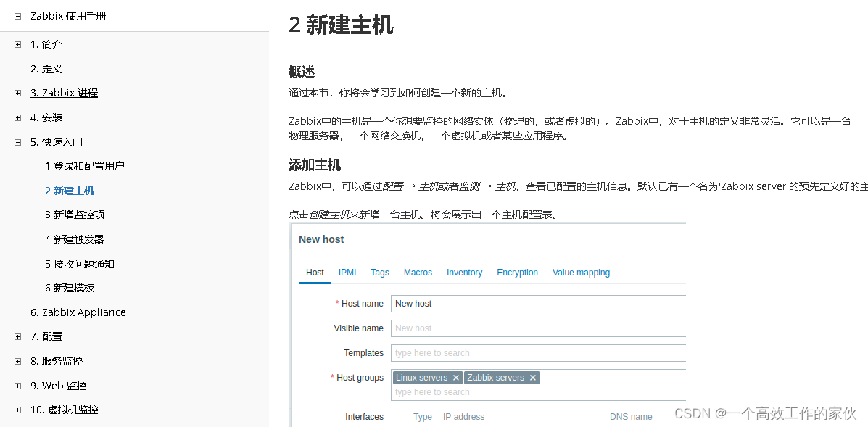Click the Type column header
The height and width of the screenshot is (427, 868).
point(423,417)
